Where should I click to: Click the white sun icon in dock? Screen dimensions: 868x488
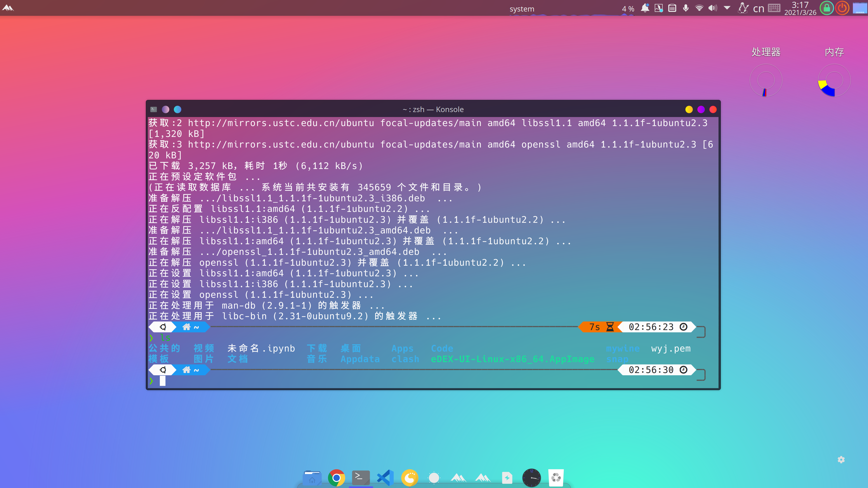(434, 478)
